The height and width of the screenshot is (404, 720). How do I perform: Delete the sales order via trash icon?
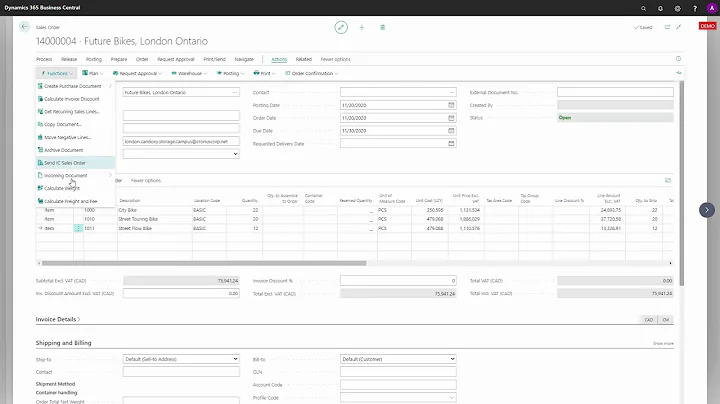382,28
